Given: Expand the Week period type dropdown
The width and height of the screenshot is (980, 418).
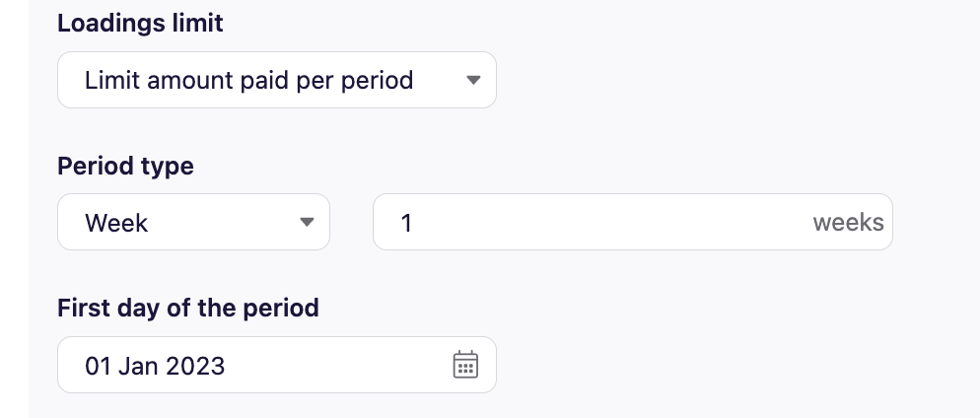Looking at the screenshot, I should [x=193, y=223].
